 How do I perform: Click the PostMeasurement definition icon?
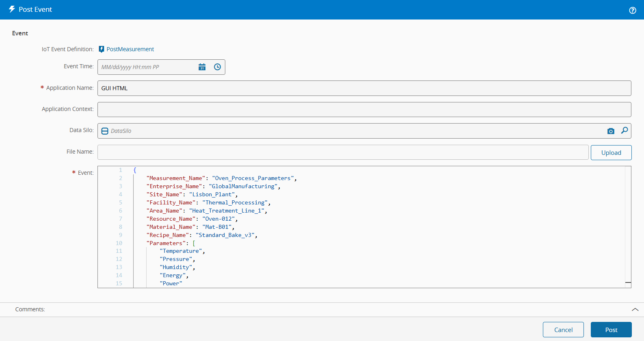tap(102, 49)
